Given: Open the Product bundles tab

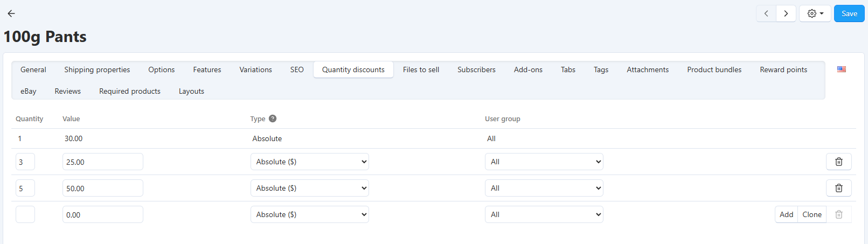Looking at the screenshot, I should point(714,69).
